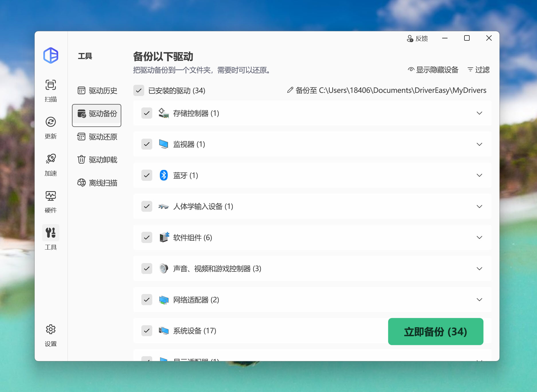Click the rocket Speed-up (加速) icon
This screenshot has height=392, width=537.
coord(51,159)
